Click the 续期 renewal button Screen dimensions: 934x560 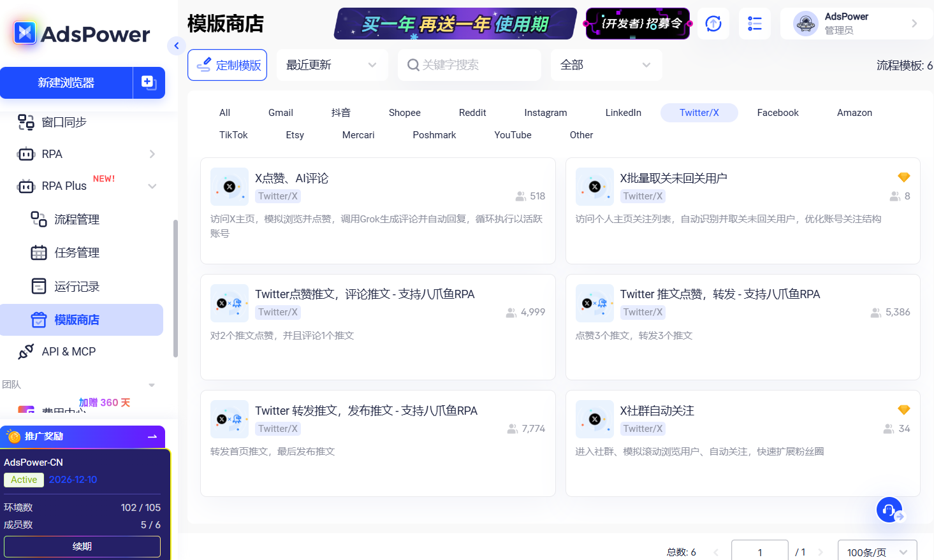[x=82, y=546]
